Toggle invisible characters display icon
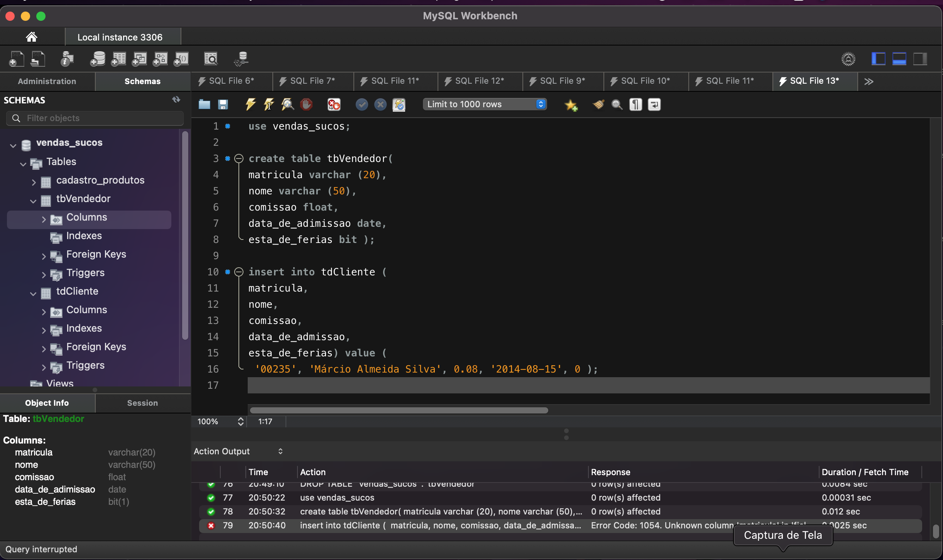 (635, 105)
